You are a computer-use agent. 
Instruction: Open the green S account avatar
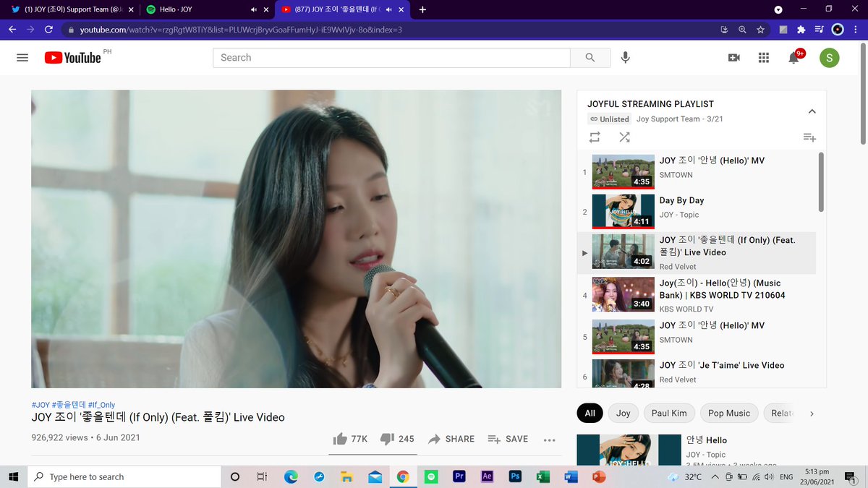coord(830,58)
